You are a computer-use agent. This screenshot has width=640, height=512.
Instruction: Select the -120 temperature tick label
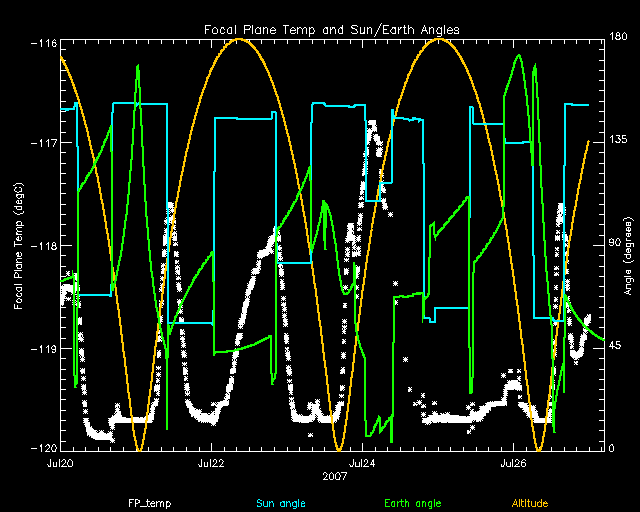point(43,448)
